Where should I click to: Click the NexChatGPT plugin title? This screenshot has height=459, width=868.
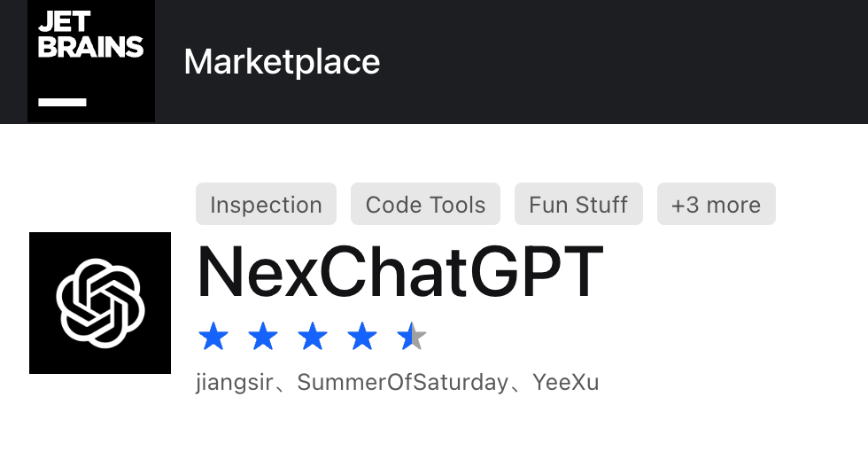tap(399, 273)
